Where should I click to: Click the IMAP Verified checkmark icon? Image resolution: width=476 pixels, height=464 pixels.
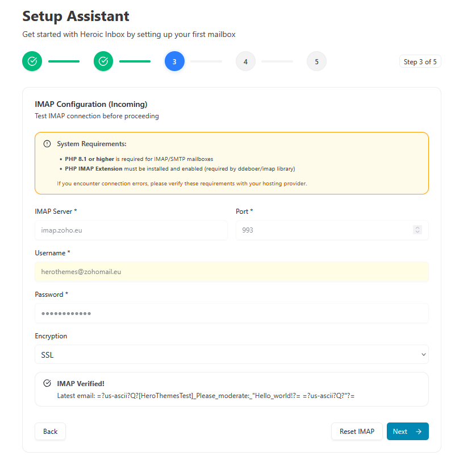[x=47, y=383]
